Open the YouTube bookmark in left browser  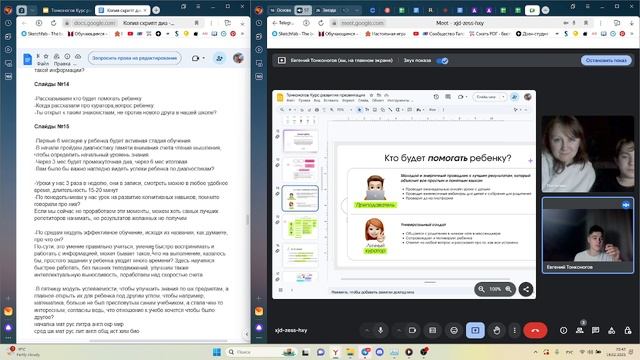(x=130, y=34)
